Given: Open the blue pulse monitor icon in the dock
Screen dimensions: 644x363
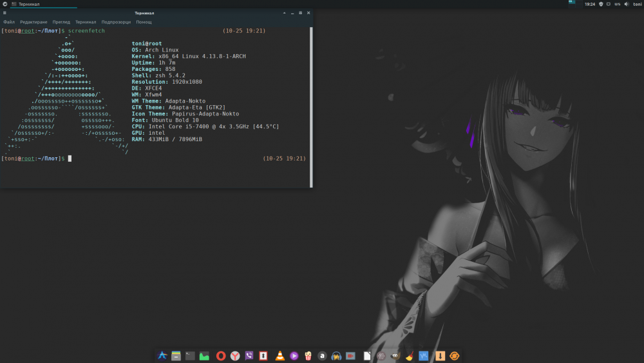Looking at the screenshot, I should 424,356.
